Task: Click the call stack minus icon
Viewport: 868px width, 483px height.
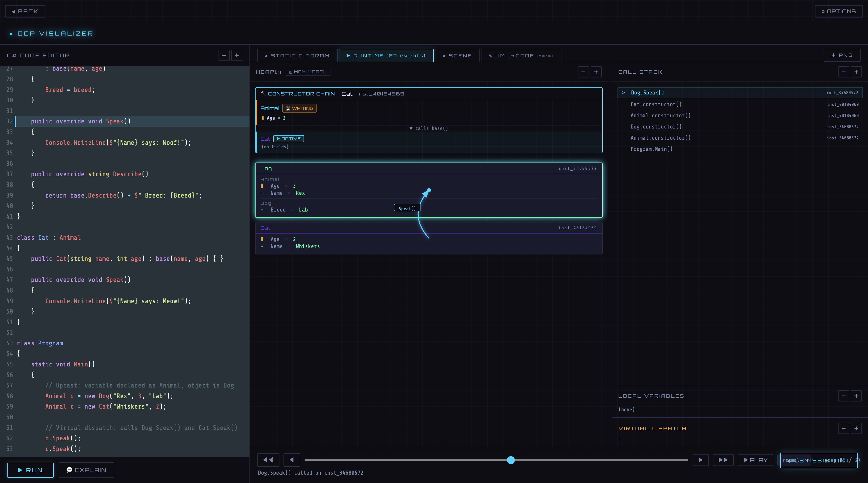Action: point(843,72)
